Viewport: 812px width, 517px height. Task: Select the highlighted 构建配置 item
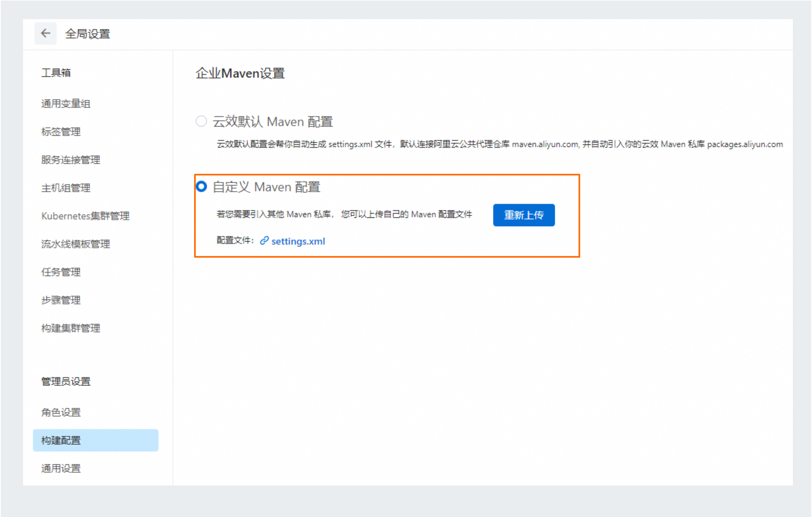[95, 440]
